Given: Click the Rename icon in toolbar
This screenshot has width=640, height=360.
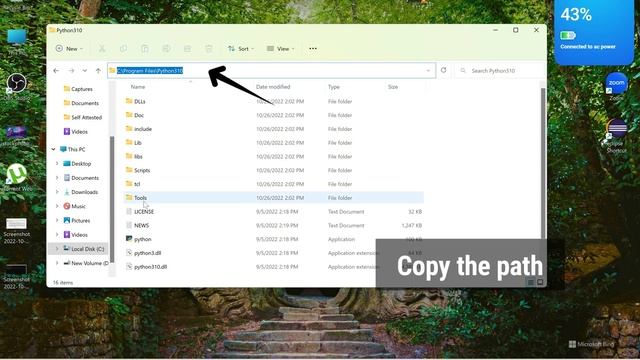Looking at the screenshot, I should coord(166,49).
